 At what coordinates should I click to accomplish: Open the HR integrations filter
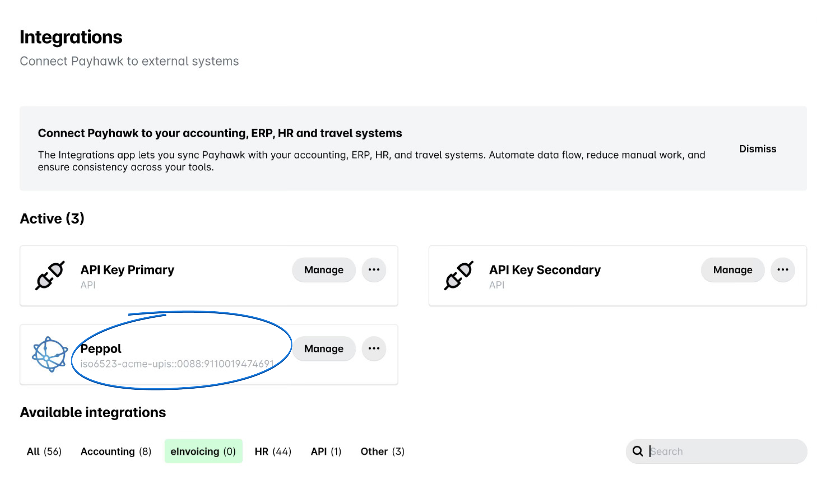[273, 451]
